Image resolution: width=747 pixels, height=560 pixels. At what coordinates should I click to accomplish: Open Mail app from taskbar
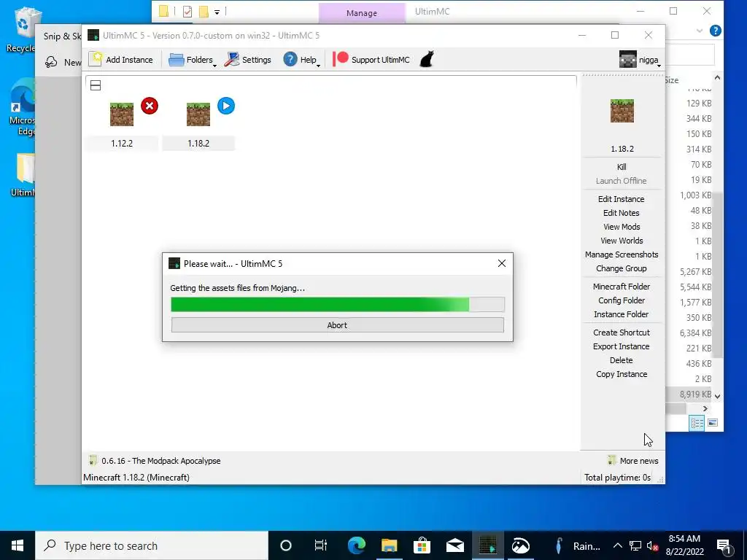coord(455,545)
